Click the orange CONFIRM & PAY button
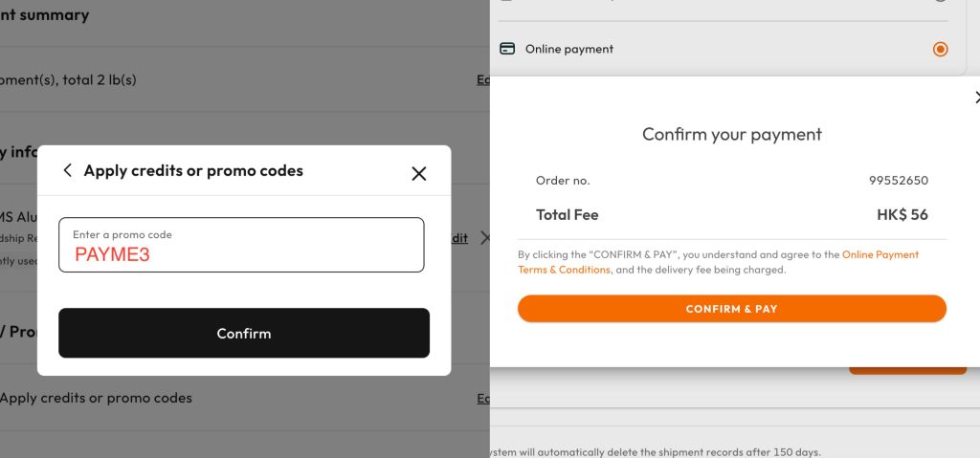 pos(731,309)
